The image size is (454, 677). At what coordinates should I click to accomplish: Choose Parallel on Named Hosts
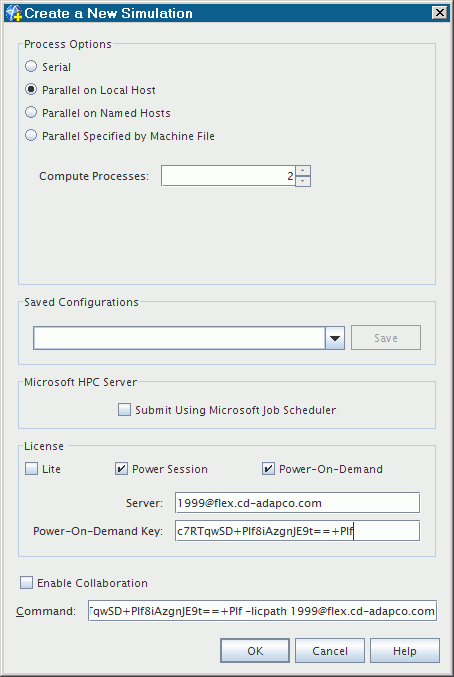pos(31,113)
